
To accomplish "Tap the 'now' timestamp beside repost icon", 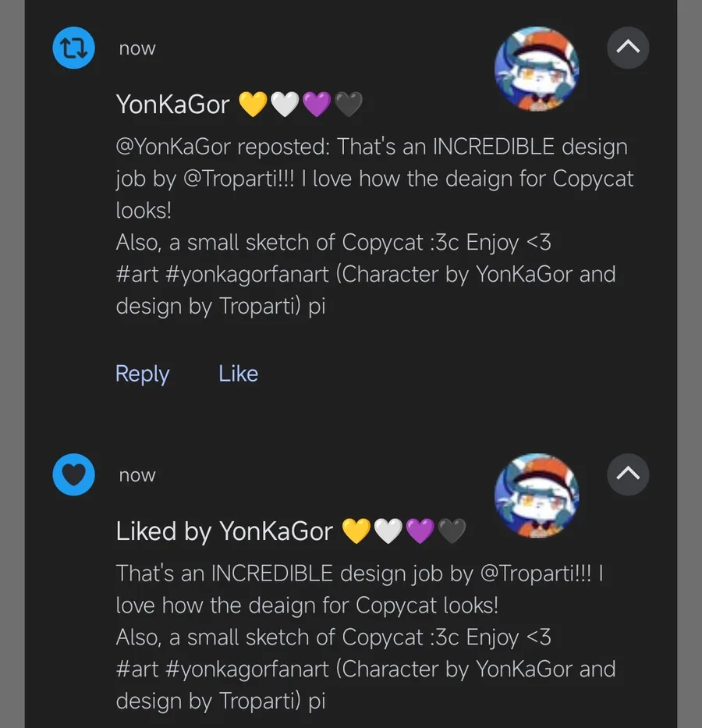I will 137,48.
